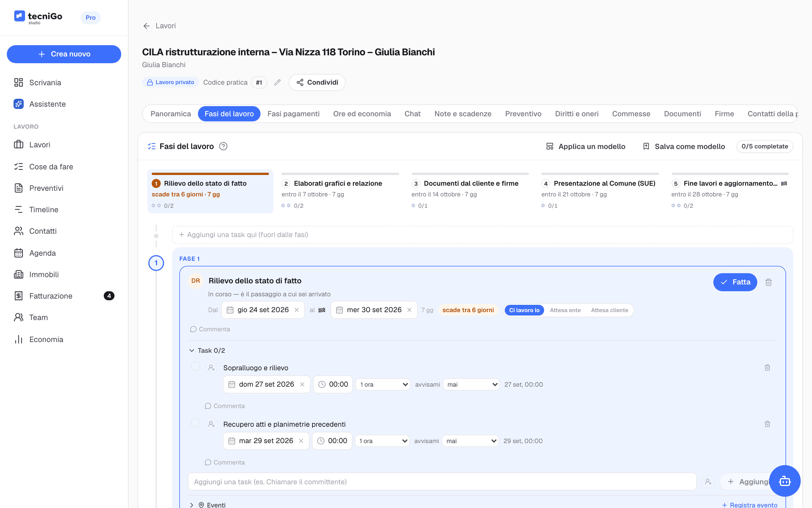The image size is (812, 508).
Task: Set status to Attesa ente
Action: coord(565,310)
